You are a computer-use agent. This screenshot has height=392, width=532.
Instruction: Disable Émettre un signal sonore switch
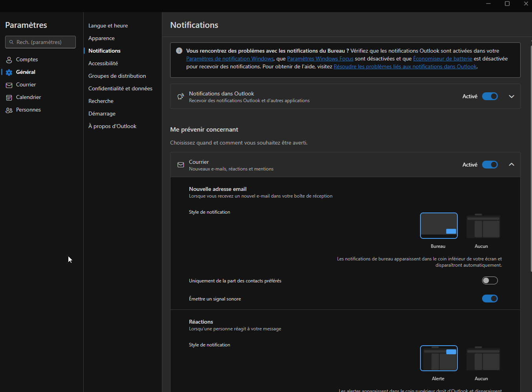[490, 299]
